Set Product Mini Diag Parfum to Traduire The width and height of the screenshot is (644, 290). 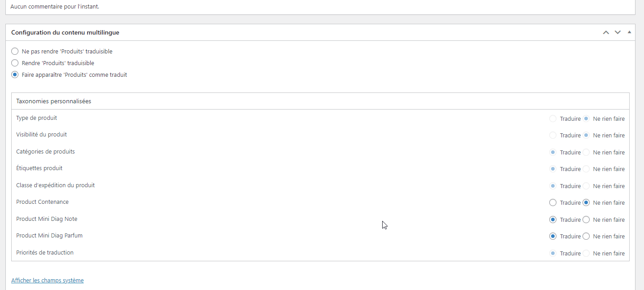click(553, 237)
